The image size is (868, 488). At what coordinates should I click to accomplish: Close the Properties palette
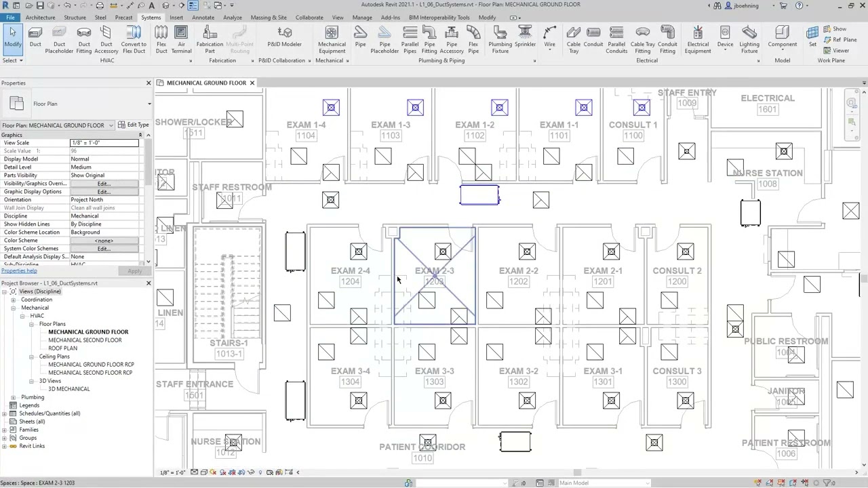point(149,83)
